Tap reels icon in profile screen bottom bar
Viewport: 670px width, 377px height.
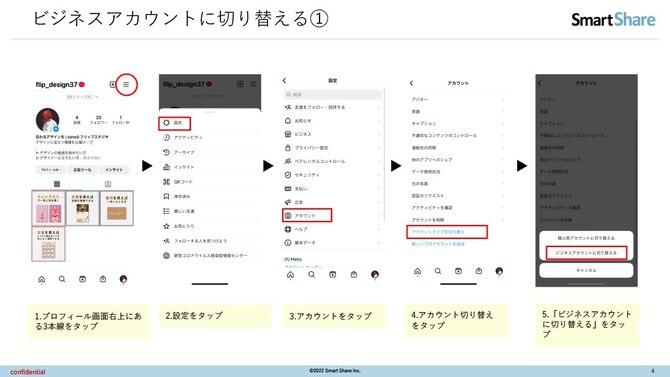(82, 279)
